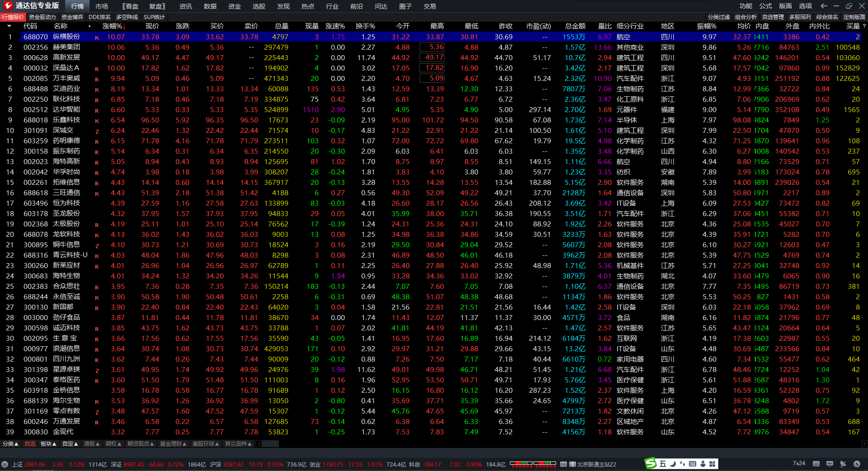Click the 五 Wubi mode icon
This screenshot has height=471, width=868.
(x=663, y=464)
